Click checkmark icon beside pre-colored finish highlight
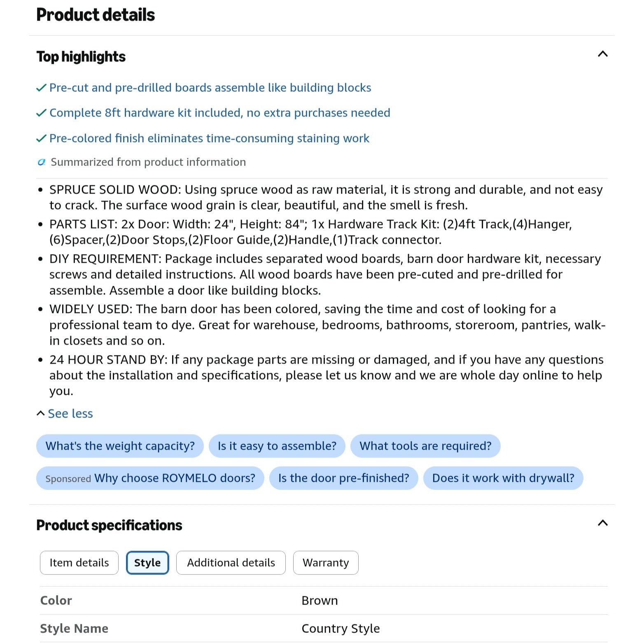Image resolution: width=644 pixels, height=644 pixels. coord(41,139)
